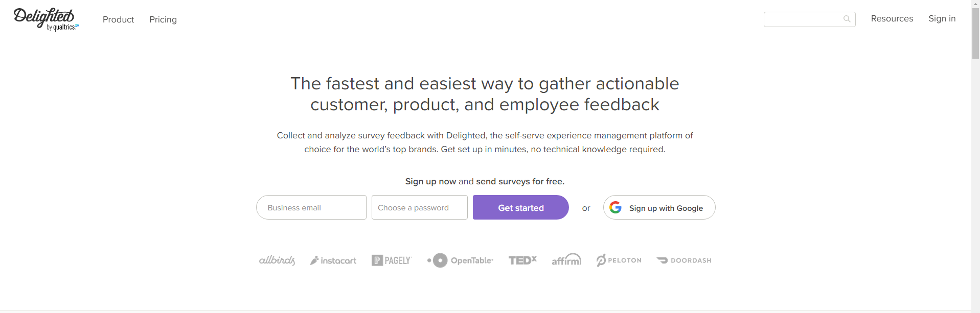
Task: Click the Pagely brand logo
Action: [x=392, y=260]
